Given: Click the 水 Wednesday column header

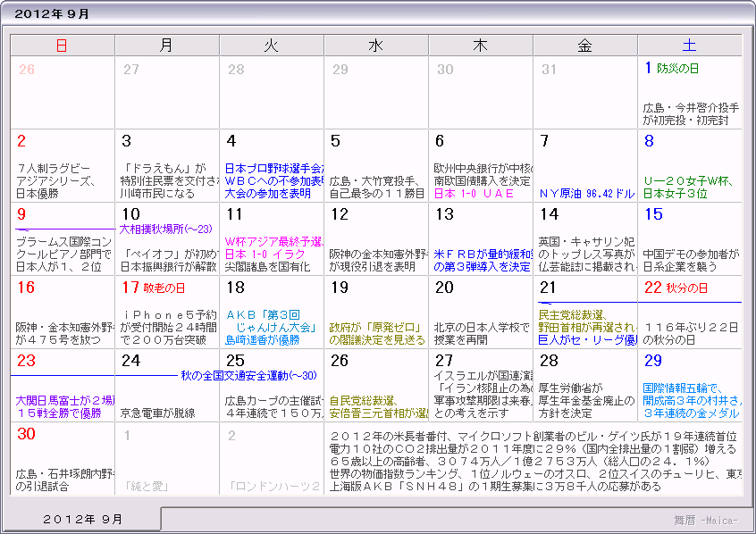Looking at the screenshot, I should 376,46.
